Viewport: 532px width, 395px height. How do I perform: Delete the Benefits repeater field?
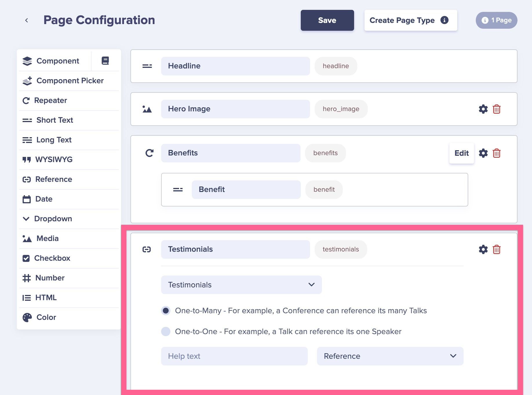pos(496,153)
